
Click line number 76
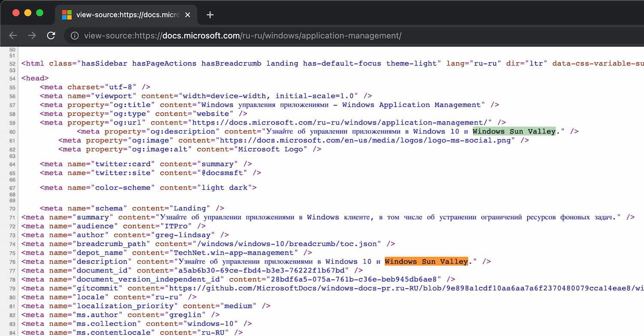(x=12, y=262)
